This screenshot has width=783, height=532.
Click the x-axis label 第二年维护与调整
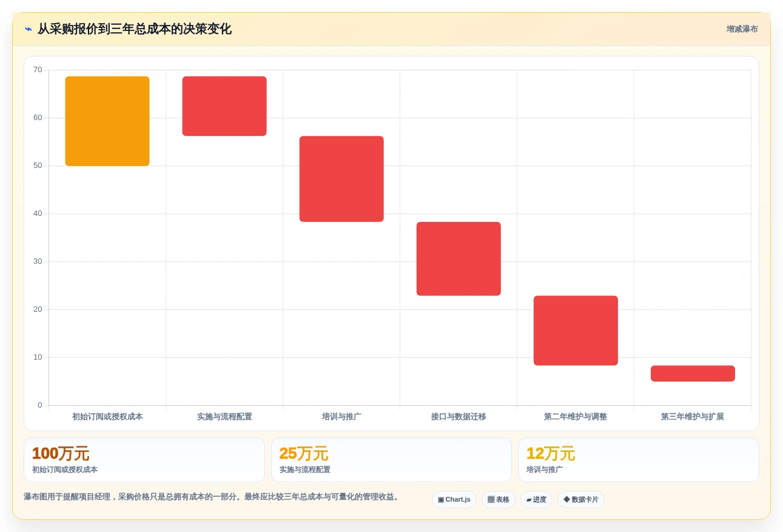(576, 417)
